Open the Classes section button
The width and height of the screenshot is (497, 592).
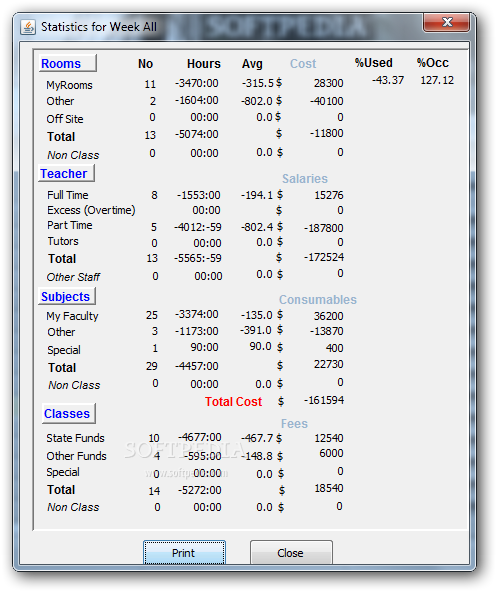pyautogui.click(x=68, y=413)
